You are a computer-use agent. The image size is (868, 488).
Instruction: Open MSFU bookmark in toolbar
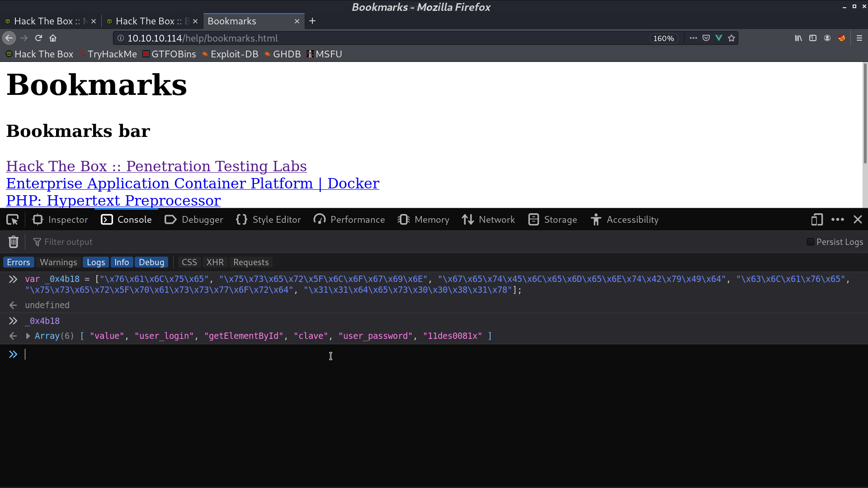point(324,54)
